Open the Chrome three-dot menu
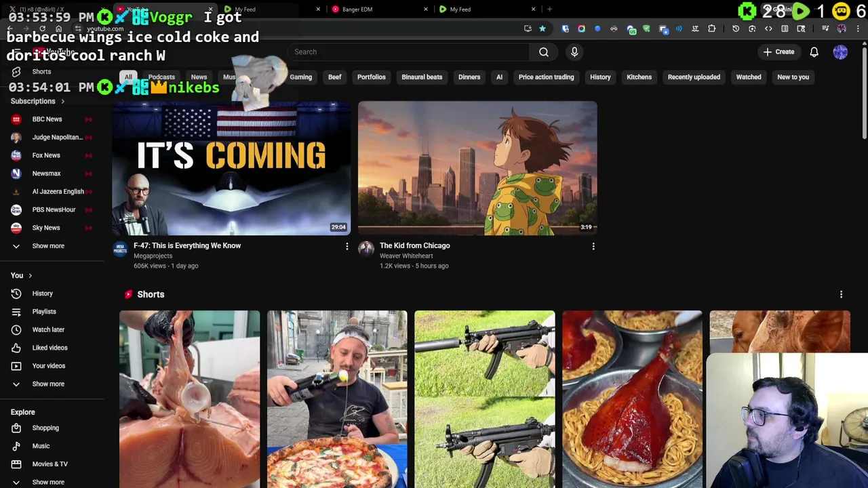 point(858,28)
